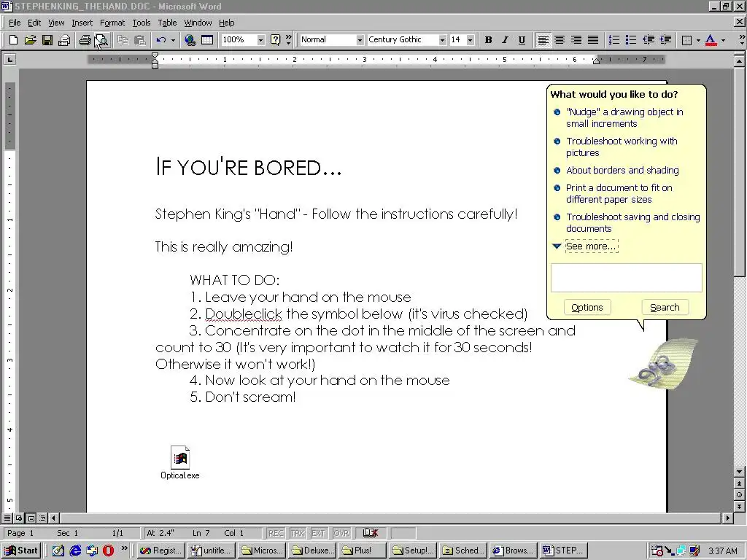Apply bulleted list formatting

(631, 40)
